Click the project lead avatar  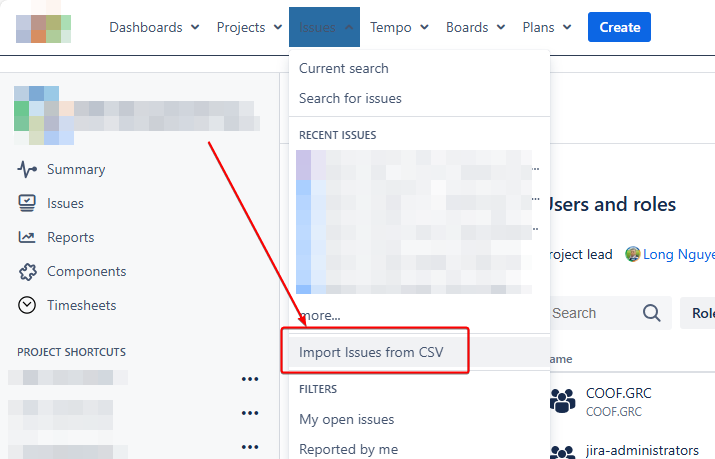632,254
